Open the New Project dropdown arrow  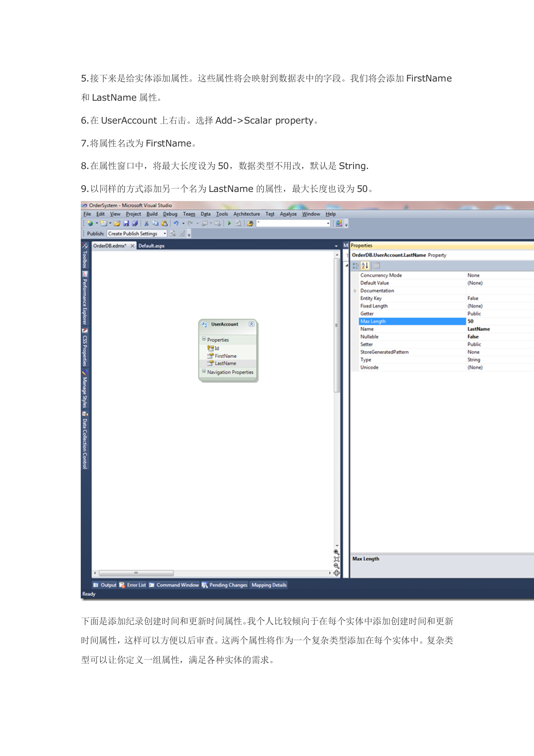pos(97,223)
